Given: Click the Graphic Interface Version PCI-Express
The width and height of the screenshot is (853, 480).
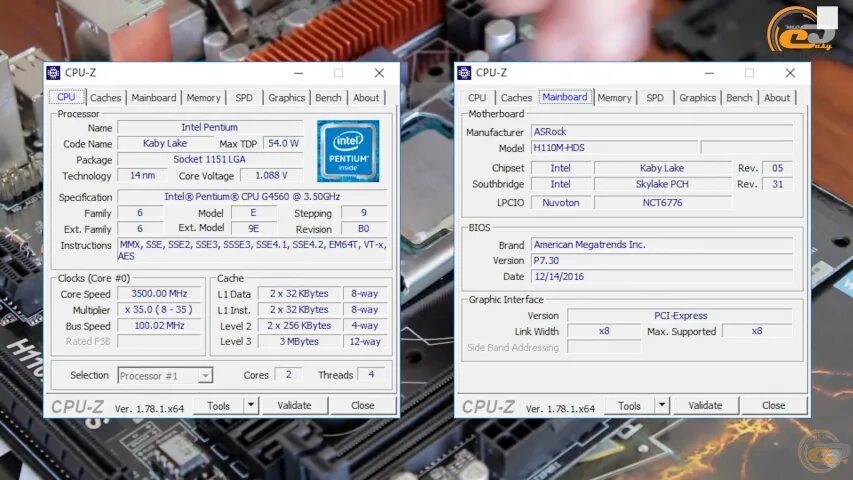Looking at the screenshot, I should pyautogui.click(x=680, y=316).
